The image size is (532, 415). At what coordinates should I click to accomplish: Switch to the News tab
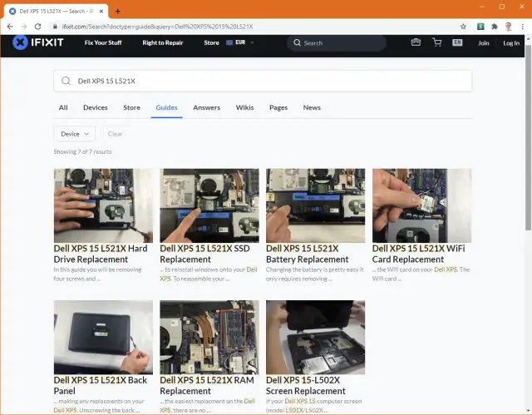tap(312, 107)
